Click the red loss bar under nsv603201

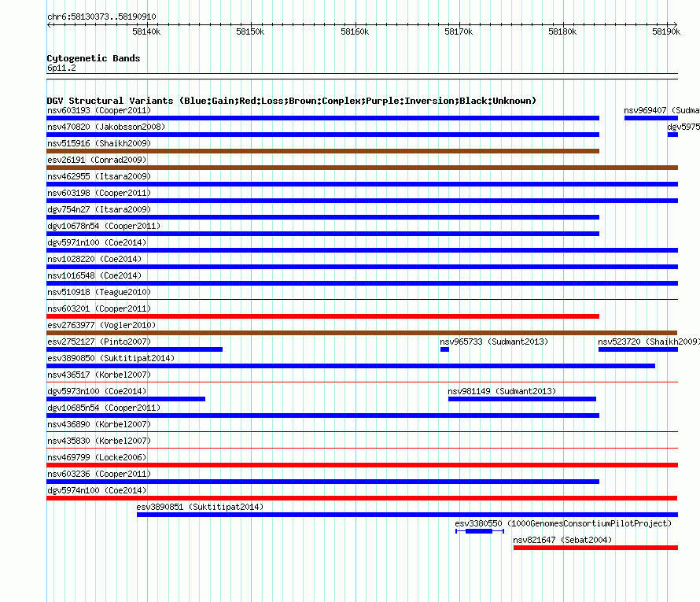[322, 316]
